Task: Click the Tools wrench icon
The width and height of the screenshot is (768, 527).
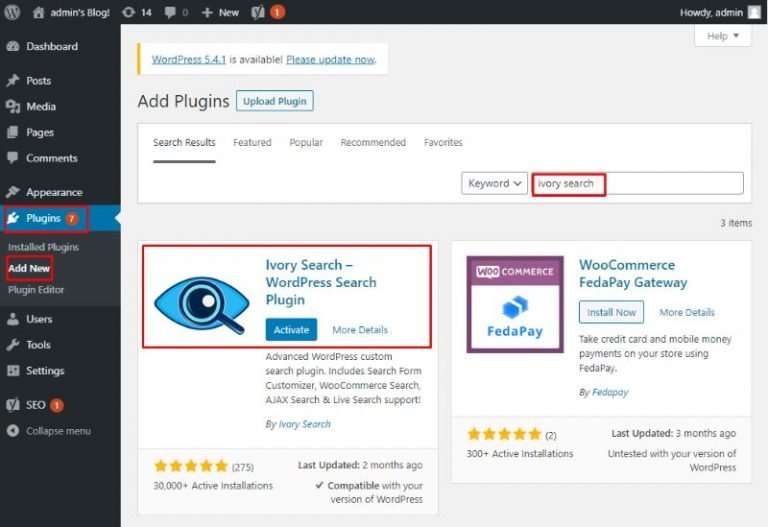Action: [13, 345]
